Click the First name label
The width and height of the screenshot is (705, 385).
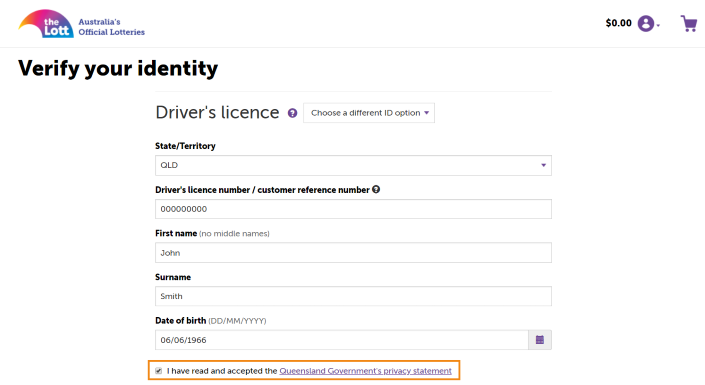176,233
